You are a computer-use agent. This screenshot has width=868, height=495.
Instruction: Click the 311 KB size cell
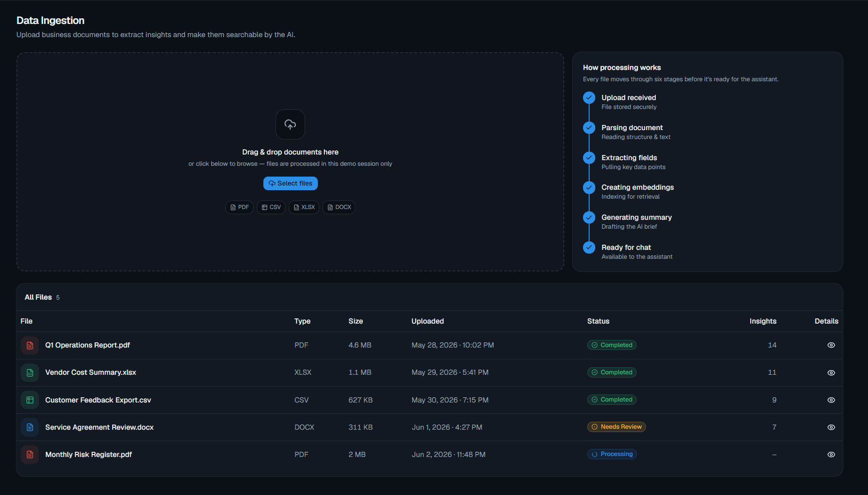tap(361, 427)
